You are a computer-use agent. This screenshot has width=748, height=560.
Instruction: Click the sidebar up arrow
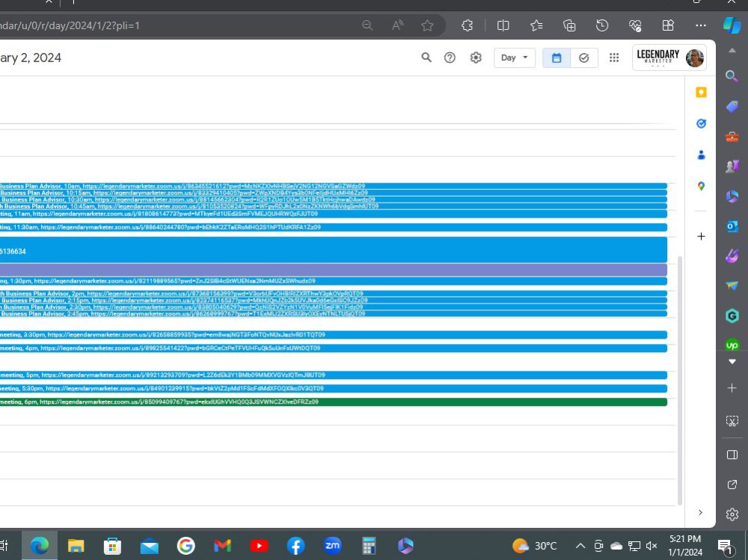732,51
